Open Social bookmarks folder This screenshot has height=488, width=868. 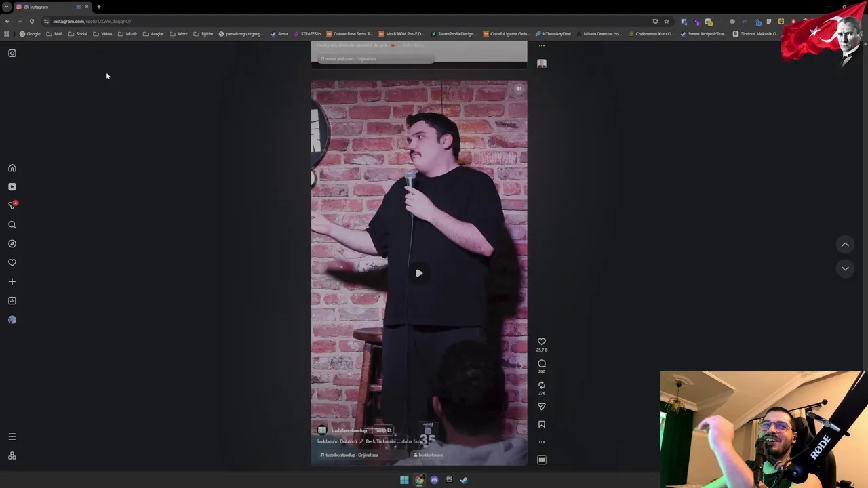click(78, 34)
